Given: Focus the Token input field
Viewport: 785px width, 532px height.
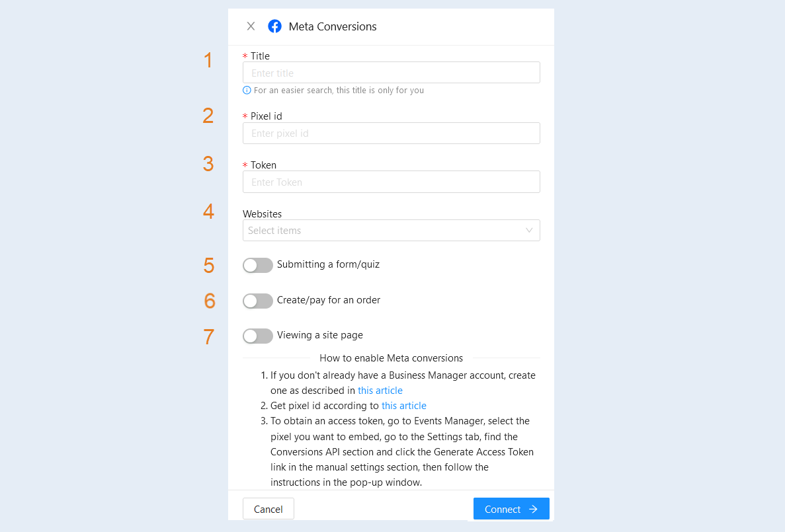Looking at the screenshot, I should pos(391,182).
